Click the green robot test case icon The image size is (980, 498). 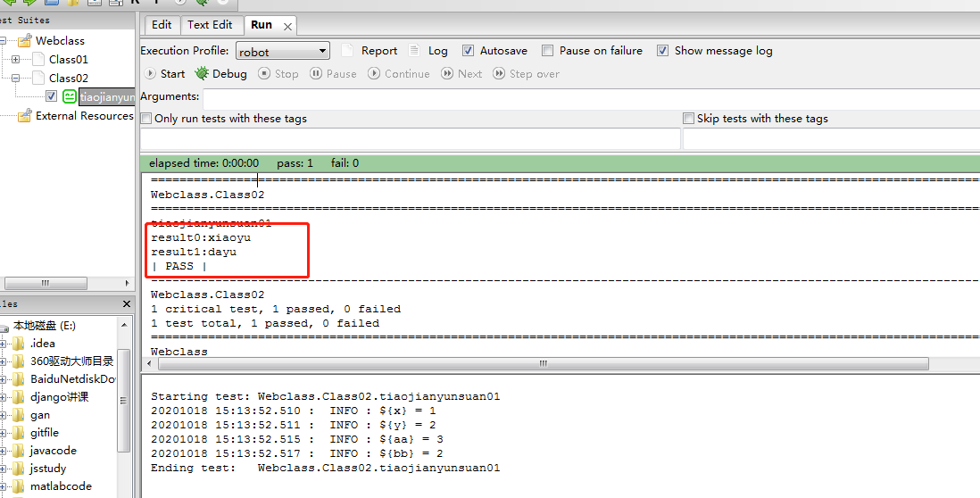[x=70, y=97]
